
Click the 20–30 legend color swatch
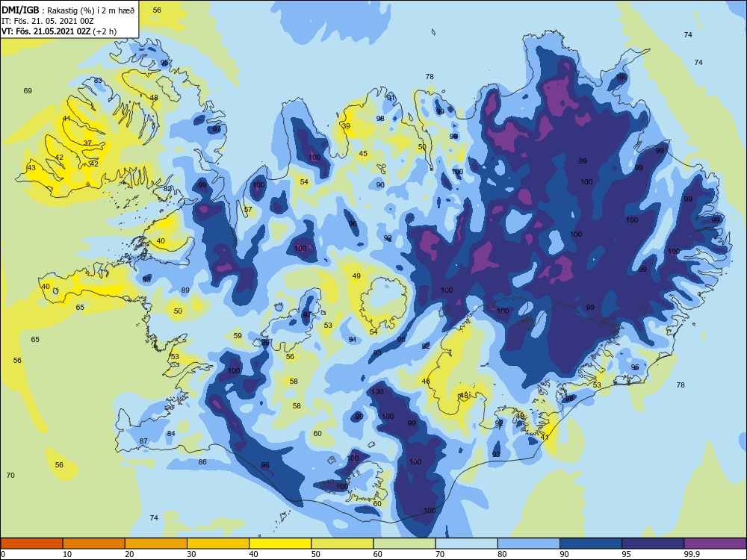156,544
